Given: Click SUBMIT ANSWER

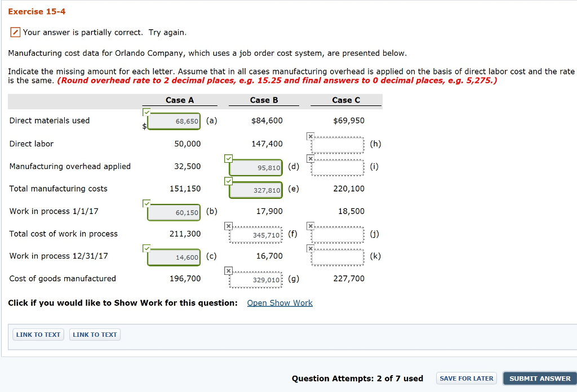Looking at the screenshot, I should click(540, 378).
